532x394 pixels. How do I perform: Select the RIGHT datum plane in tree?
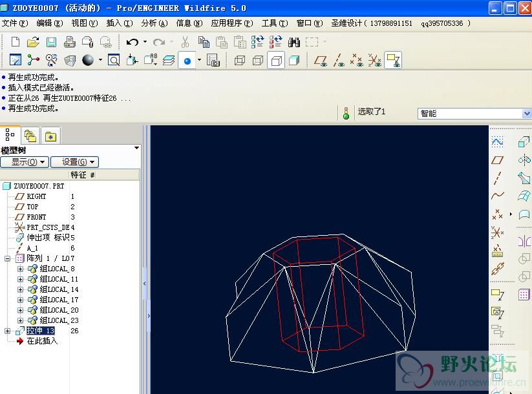pyautogui.click(x=36, y=196)
